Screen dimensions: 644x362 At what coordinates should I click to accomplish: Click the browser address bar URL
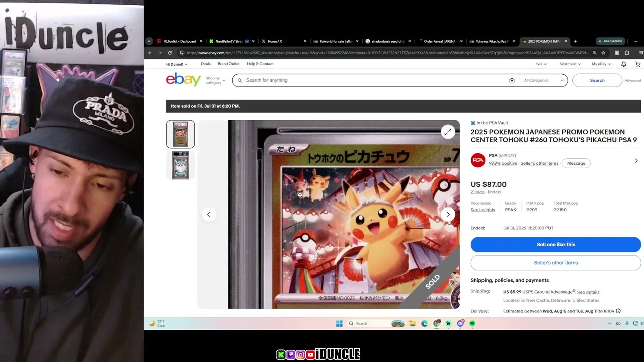(387, 53)
